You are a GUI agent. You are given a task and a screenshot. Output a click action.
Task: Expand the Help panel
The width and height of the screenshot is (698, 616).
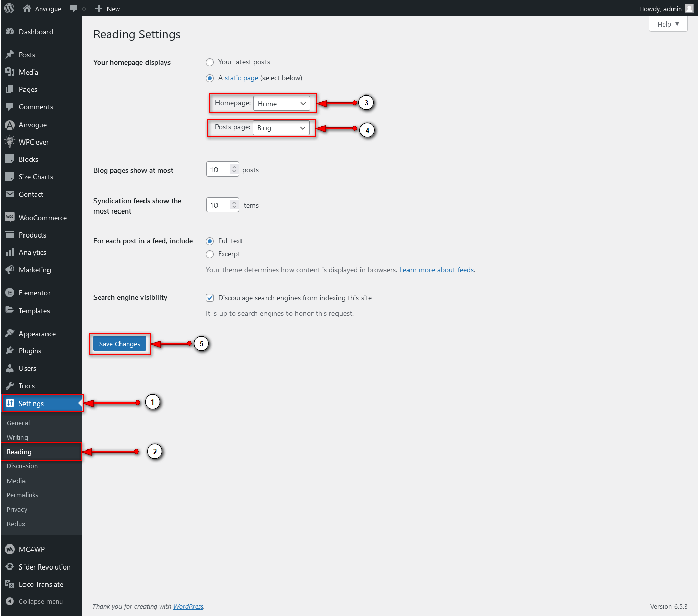tap(668, 24)
